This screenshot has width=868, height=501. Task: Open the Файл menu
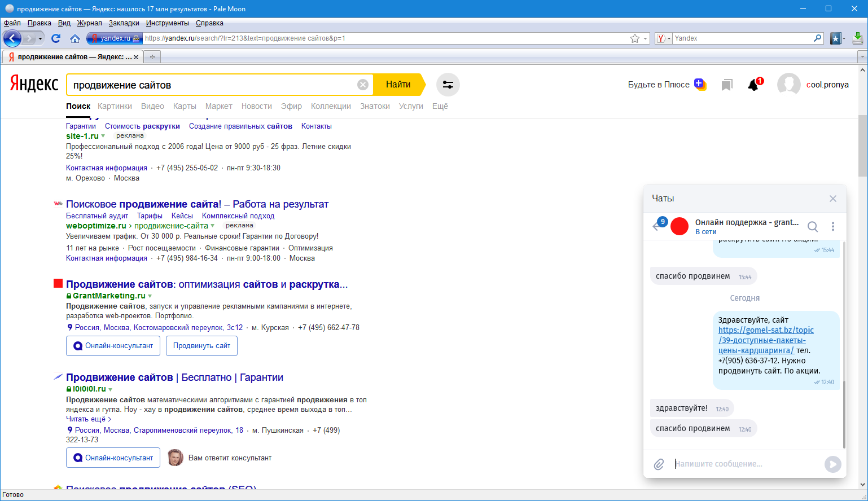pos(12,23)
